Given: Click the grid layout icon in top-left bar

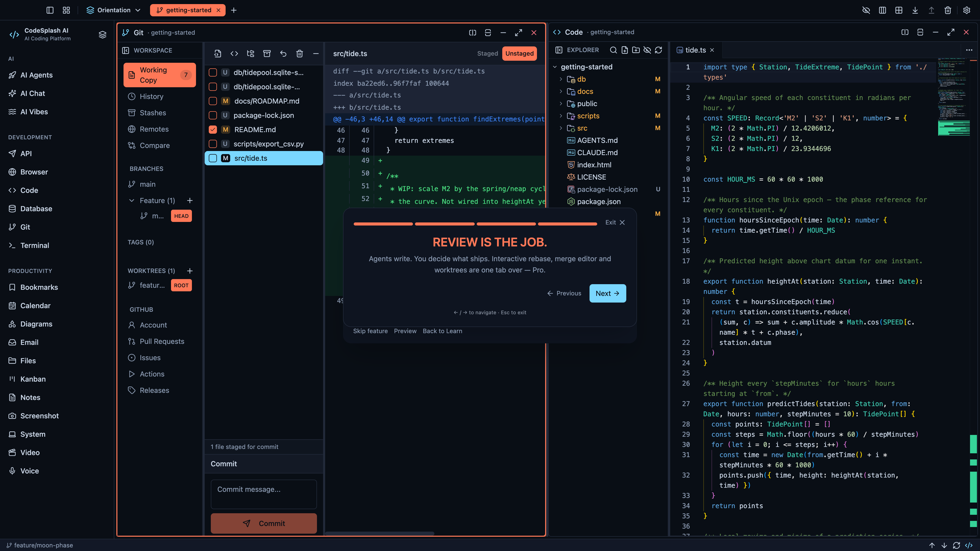Looking at the screenshot, I should click(x=66, y=10).
